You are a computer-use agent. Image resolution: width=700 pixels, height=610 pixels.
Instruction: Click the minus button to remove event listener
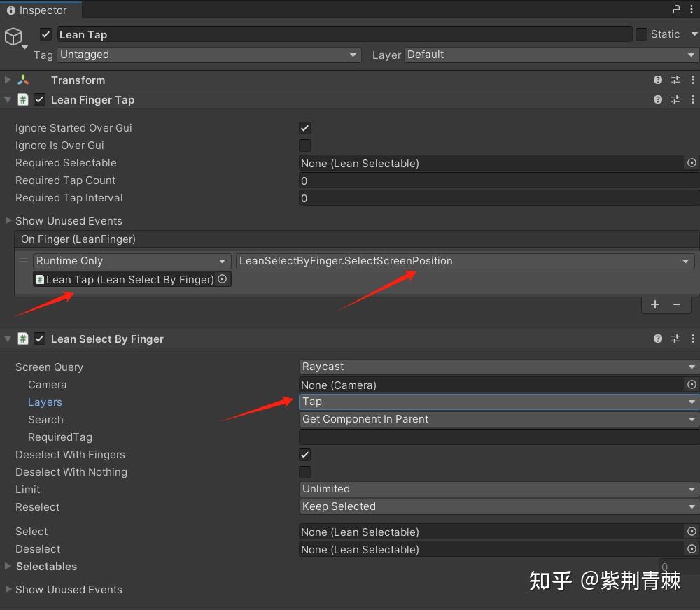coord(676,304)
